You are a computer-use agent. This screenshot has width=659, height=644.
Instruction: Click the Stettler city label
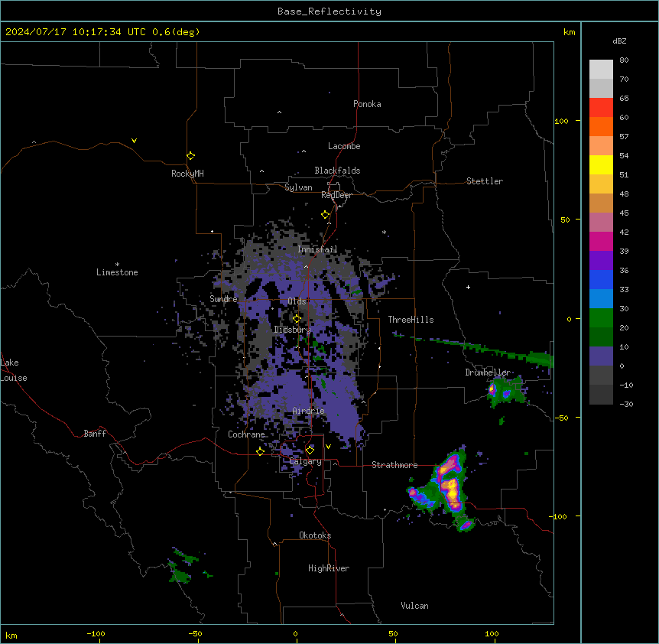[x=485, y=181]
